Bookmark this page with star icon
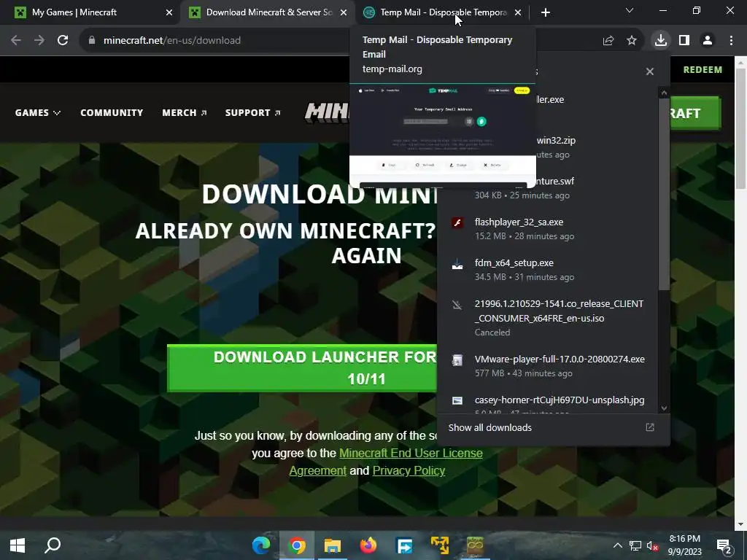 point(632,41)
